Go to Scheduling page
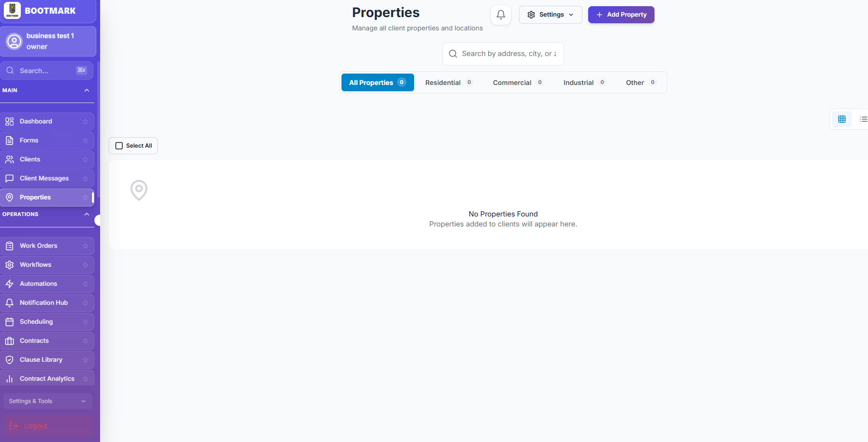 coord(47,322)
